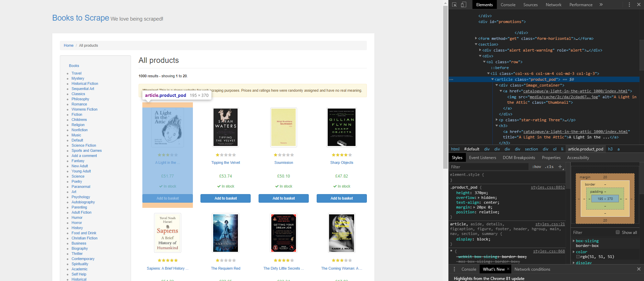Select article.product_pod in breadcrumb trail
This screenshot has height=281, width=644.
click(586, 149)
